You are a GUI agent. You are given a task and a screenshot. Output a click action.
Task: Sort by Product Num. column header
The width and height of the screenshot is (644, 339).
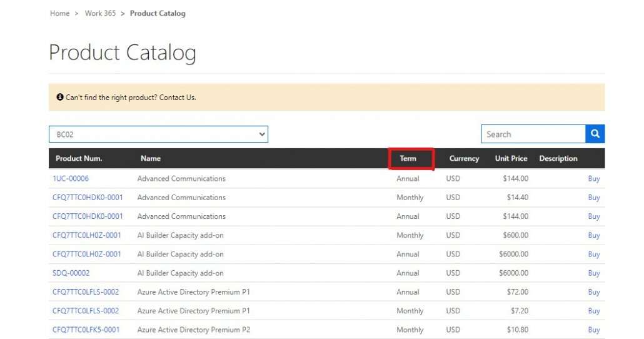79,158
